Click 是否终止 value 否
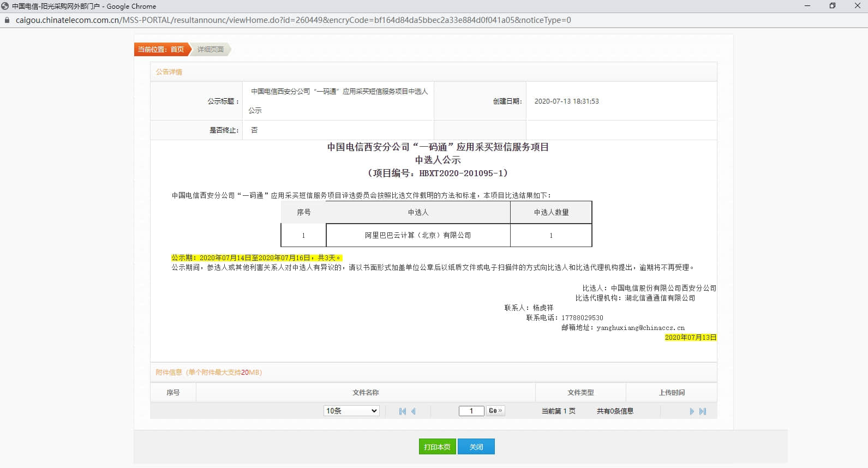Screen dimensions: 868x468 pyautogui.click(x=254, y=130)
